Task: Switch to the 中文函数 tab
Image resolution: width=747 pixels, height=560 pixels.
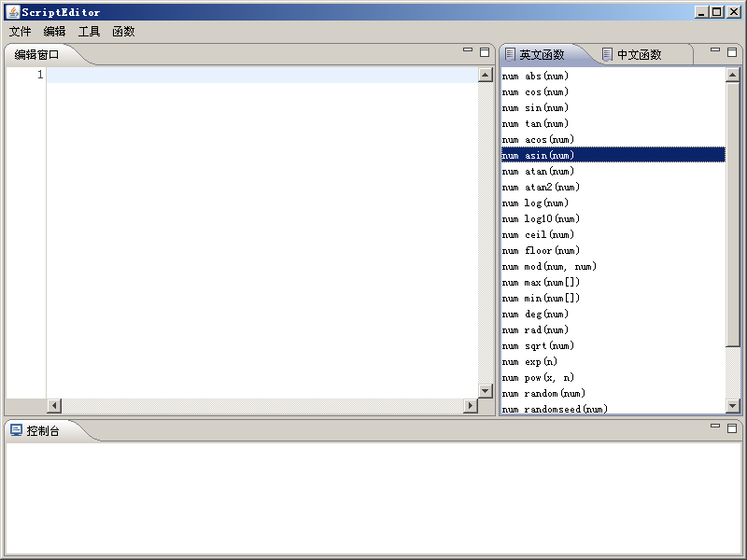Action: coord(640,55)
